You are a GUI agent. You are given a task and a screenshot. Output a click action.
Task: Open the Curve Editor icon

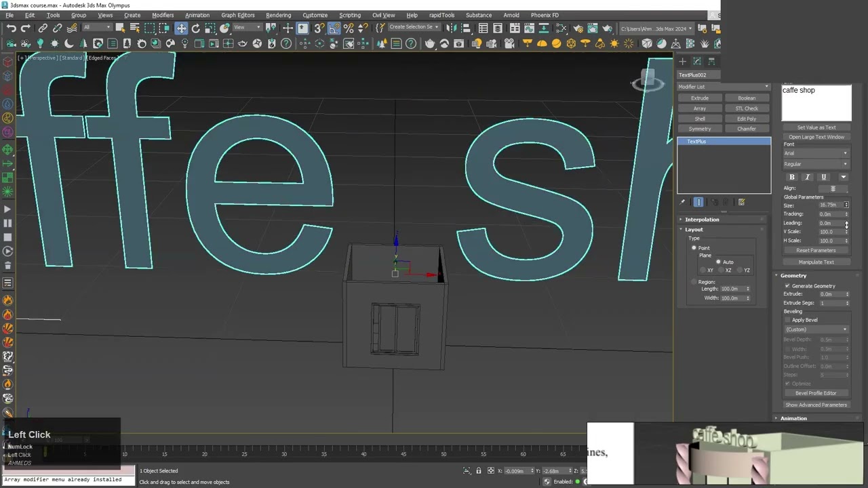530,28
